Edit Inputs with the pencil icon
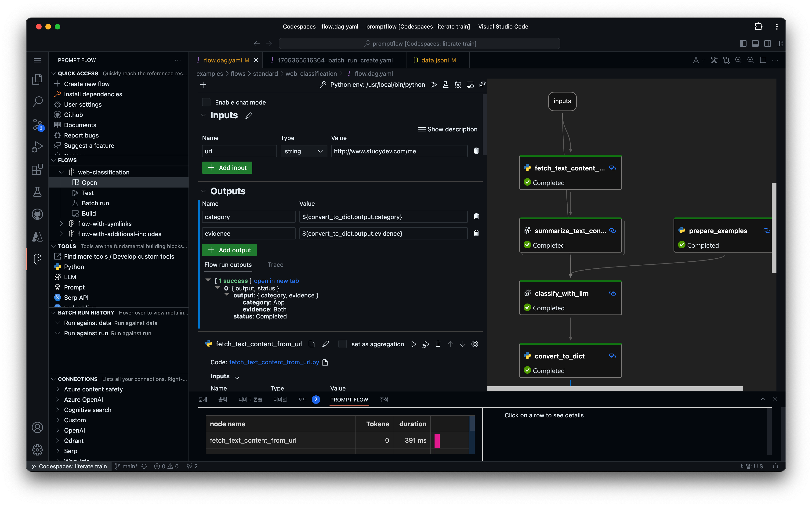812x506 pixels. pos(249,116)
